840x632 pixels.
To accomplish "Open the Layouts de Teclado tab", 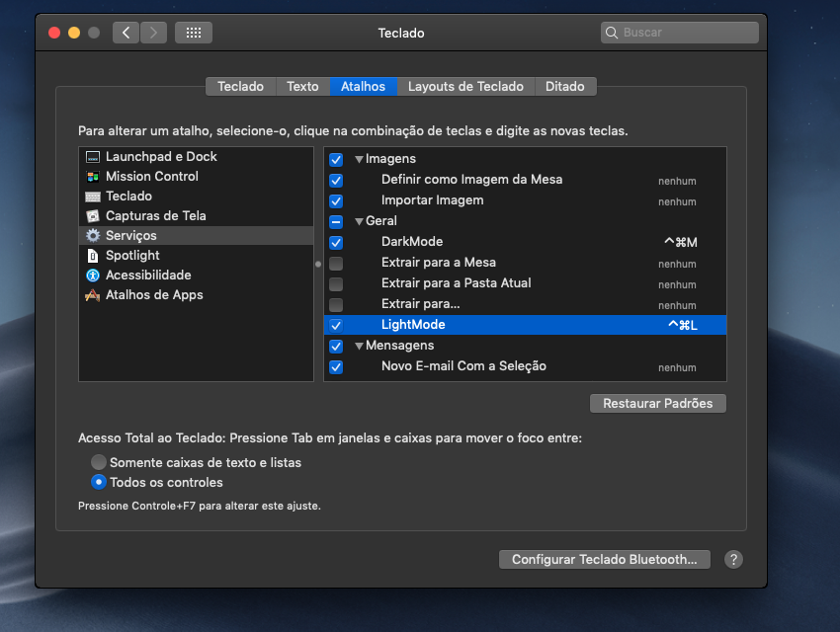I will pos(465,87).
